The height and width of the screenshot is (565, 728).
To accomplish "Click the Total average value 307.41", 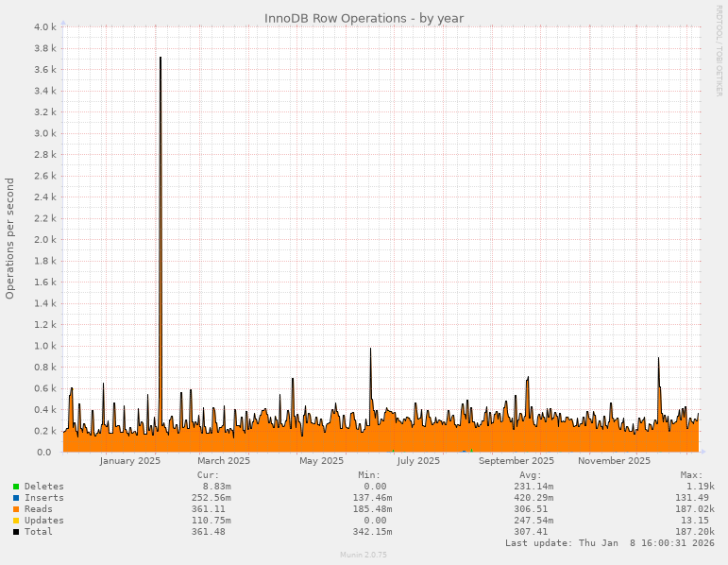I will point(531,532).
